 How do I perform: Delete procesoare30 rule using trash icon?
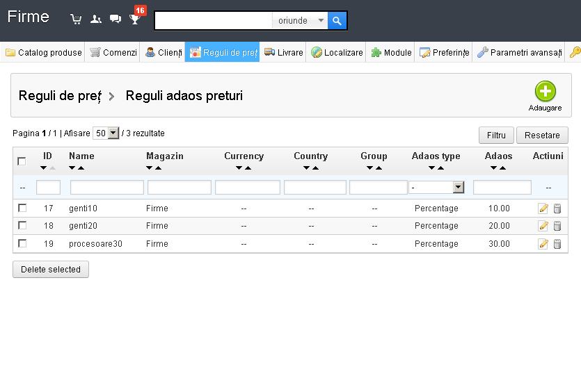click(557, 244)
